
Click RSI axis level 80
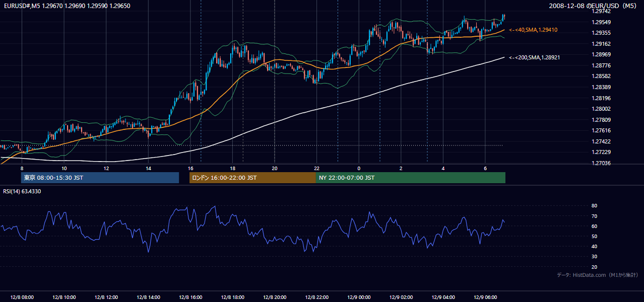tap(594, 206)
